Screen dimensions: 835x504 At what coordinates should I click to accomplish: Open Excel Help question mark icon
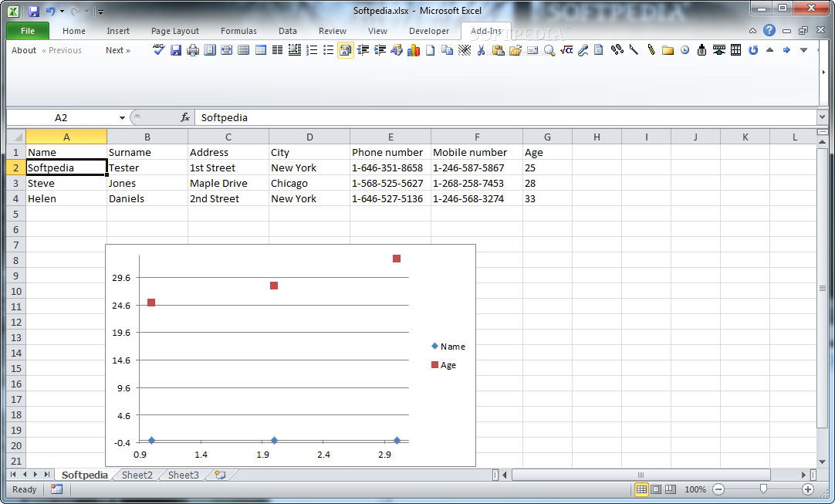769,30
